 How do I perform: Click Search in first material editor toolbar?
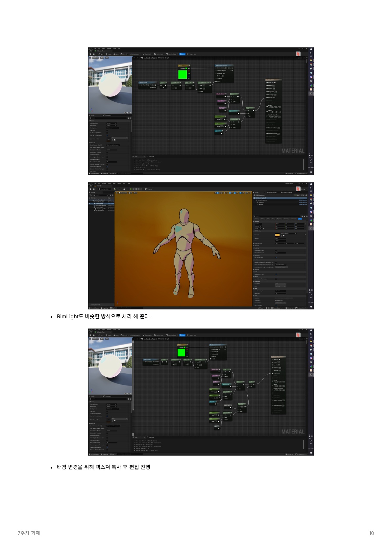pos(109,54)
